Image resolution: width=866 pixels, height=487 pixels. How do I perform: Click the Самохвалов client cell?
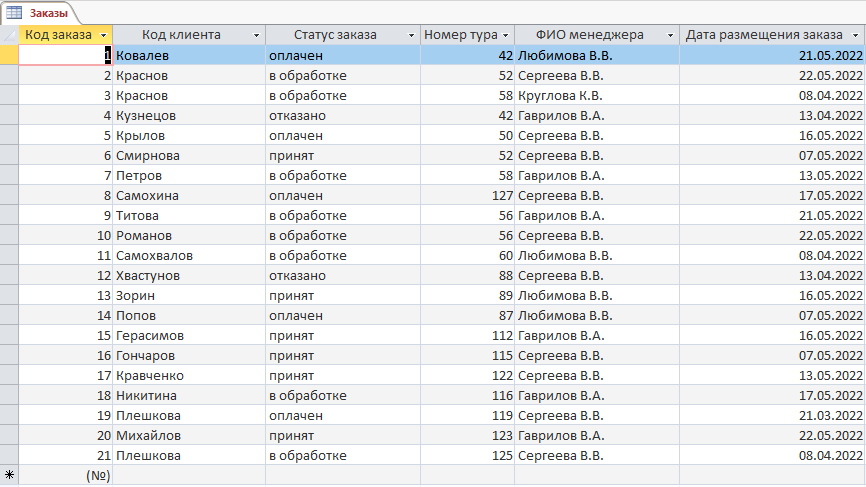pyautogui.click(x=189, y=256)
